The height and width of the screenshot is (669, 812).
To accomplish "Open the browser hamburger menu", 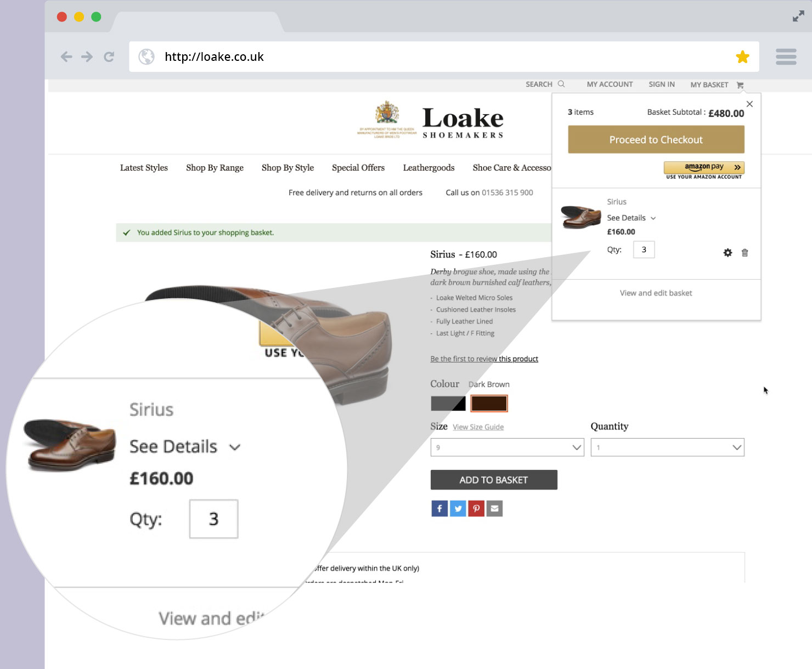I will click(786, 56).
